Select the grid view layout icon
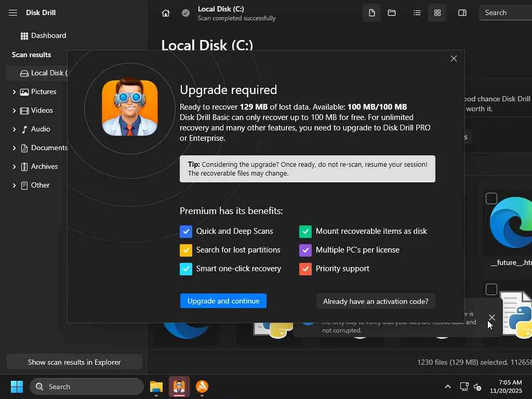 point(437,13)
